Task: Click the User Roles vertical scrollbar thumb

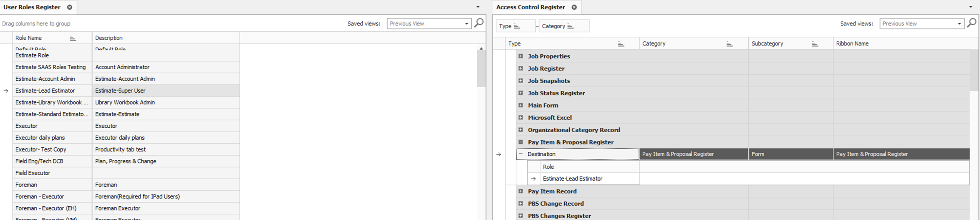Action: [481, 69]
